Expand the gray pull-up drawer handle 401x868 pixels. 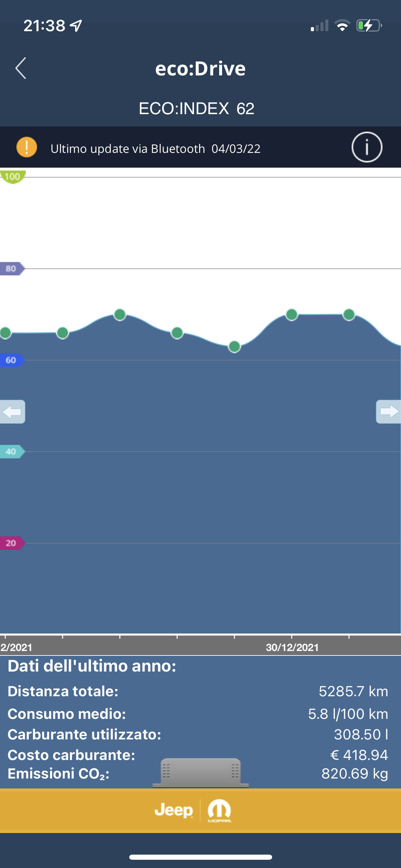(x=201, y=773)
